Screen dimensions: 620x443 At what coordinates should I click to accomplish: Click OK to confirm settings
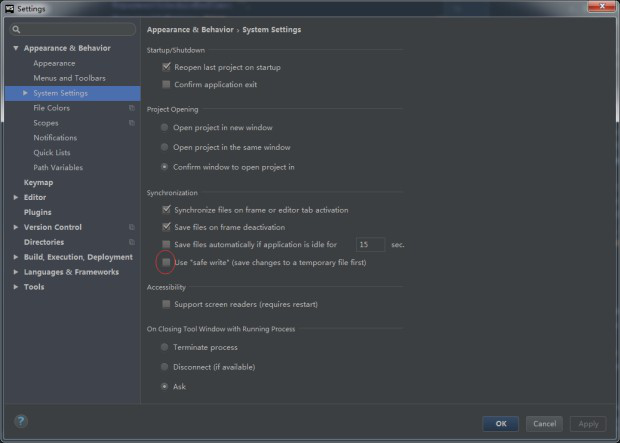click(501, 424)
